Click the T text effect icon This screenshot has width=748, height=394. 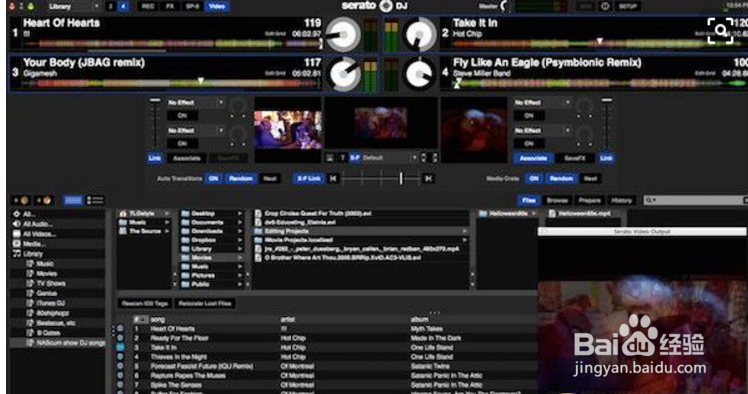(x=342, y=158)
